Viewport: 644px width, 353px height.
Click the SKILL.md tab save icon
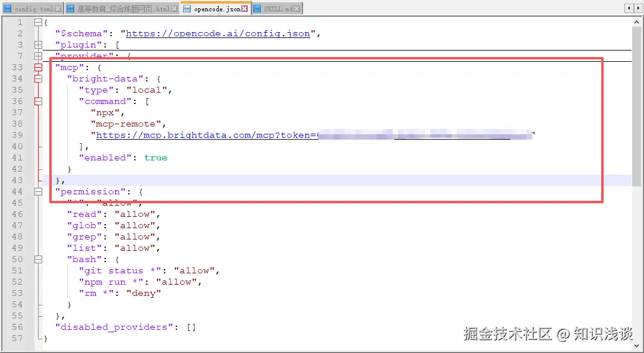[x=257, y=9]
